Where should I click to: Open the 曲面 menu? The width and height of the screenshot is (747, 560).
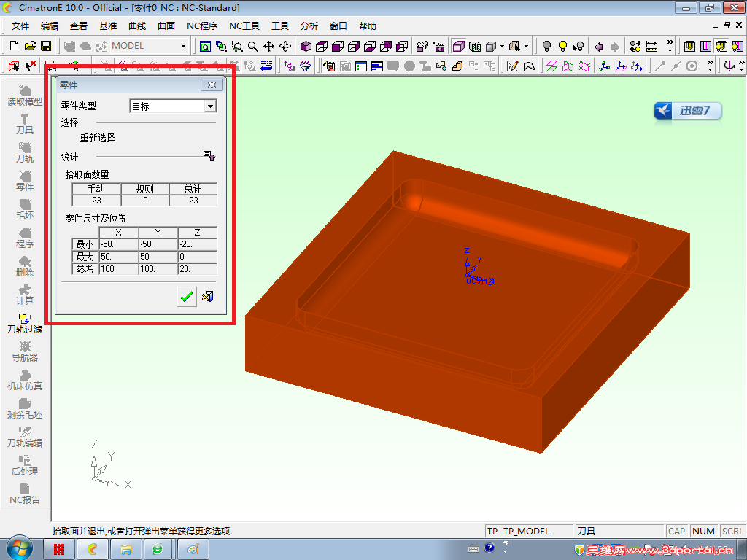(166, 26)
